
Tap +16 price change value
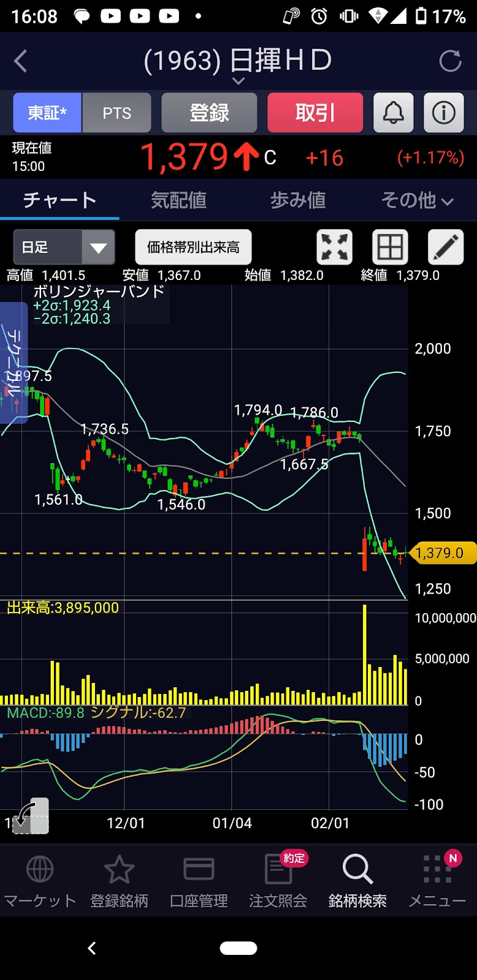(x=324, y=158)
